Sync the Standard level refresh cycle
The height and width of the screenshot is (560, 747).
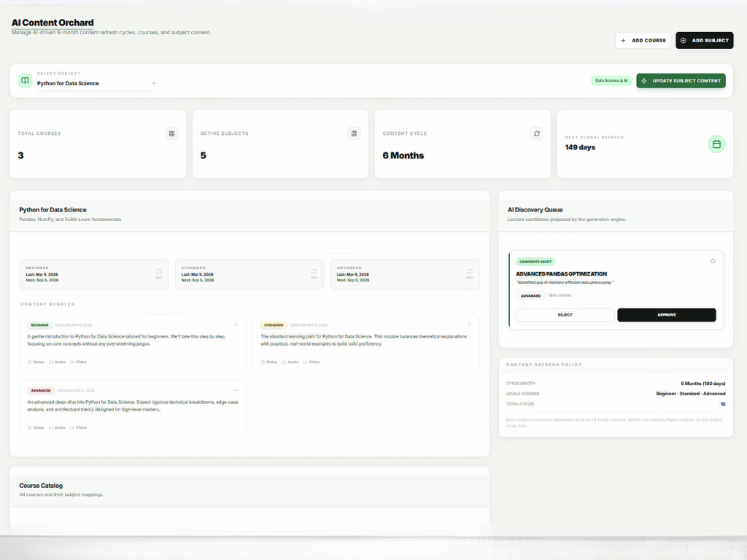click(x=314, y=273)
